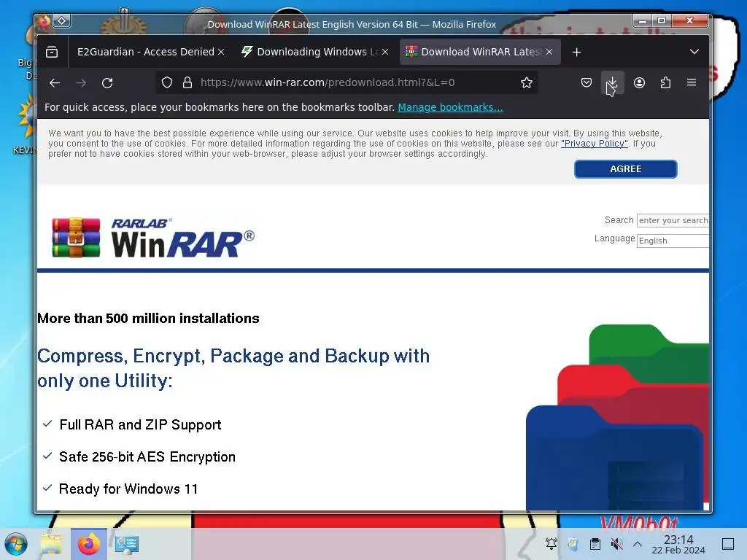747x560 pixels.
Task: Open the tracking protection shield icon
Action: coord(167,83)
